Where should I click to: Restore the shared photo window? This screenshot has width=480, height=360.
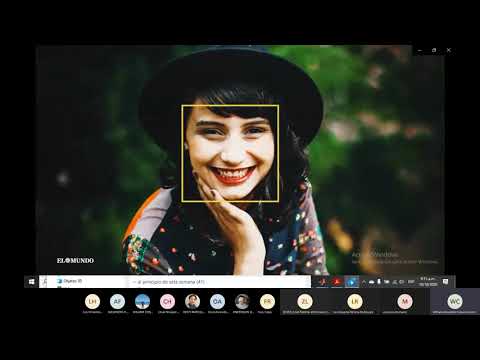tap(434, 50)
